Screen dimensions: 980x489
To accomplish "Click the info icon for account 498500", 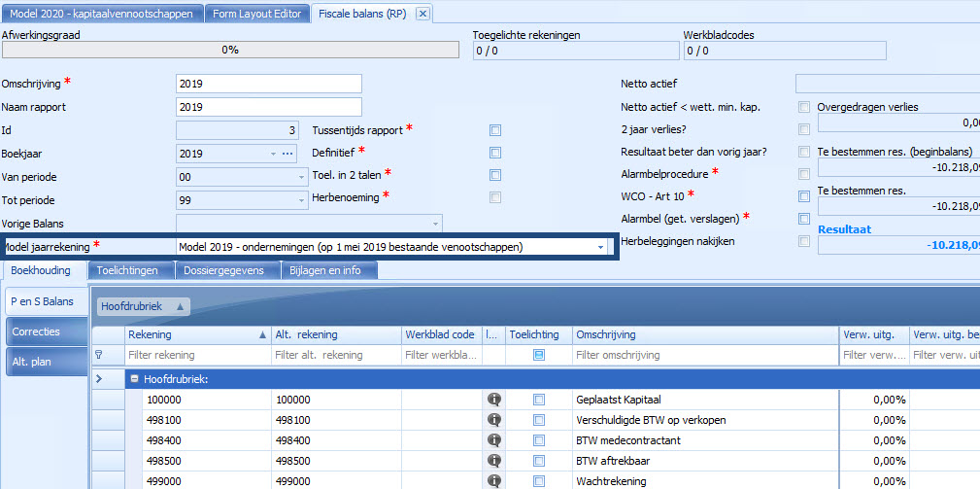I will (493, 461).
